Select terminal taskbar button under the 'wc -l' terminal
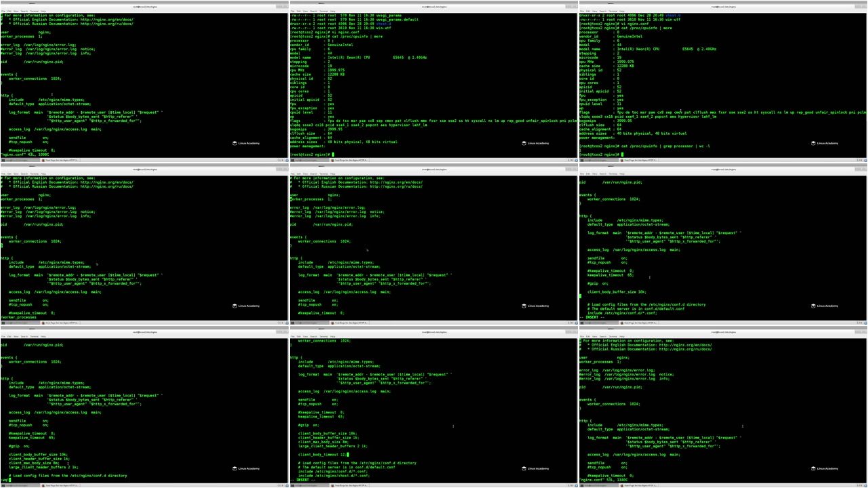This screenshot has height=488, width=868. pyautogui.click(x=598, y=160)
